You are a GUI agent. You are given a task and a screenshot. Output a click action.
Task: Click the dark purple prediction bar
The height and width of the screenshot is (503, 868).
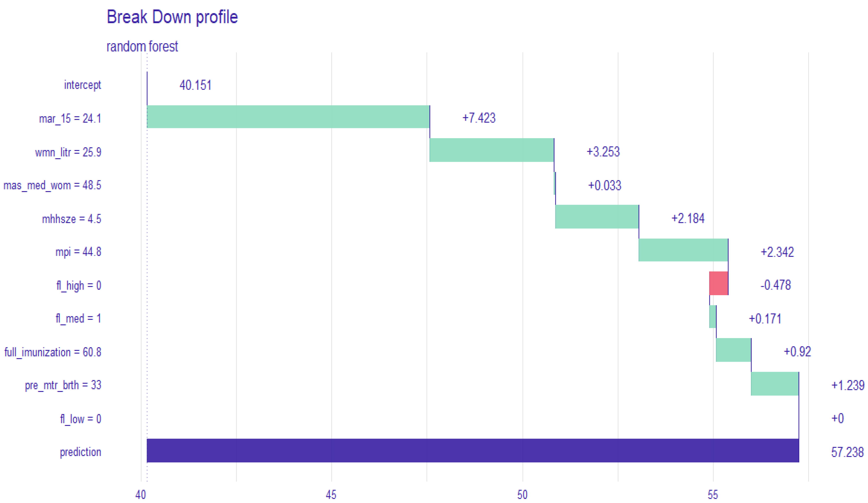pos(473,450)
